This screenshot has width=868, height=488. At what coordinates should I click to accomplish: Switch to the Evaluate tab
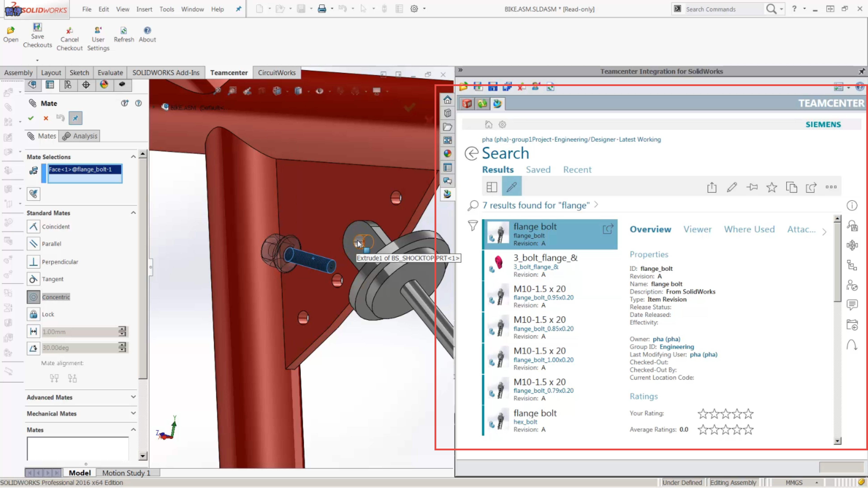(x=110, y=73)
